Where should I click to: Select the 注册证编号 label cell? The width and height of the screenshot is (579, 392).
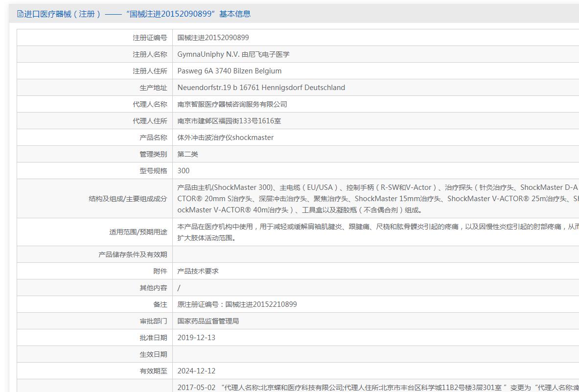(150, 38)
